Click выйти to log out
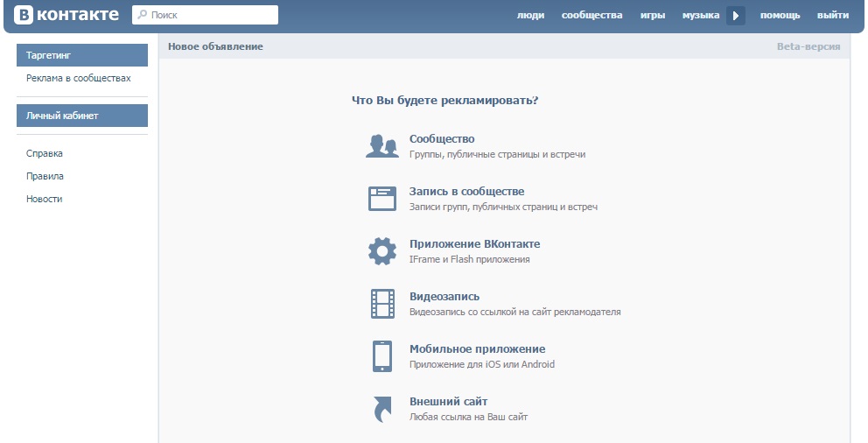 click(833, 16)
